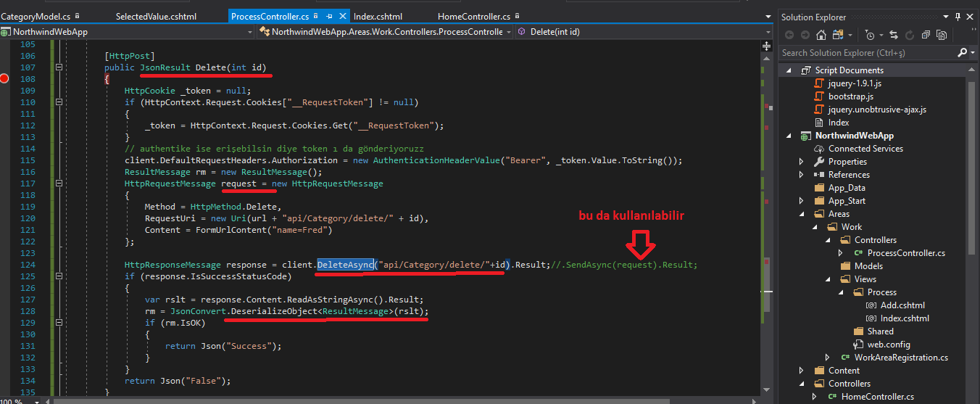This screenshot has height=404, width=980.
Task: Switch to the SelectedValue.cshtml tab
Action: coord(151,16)
